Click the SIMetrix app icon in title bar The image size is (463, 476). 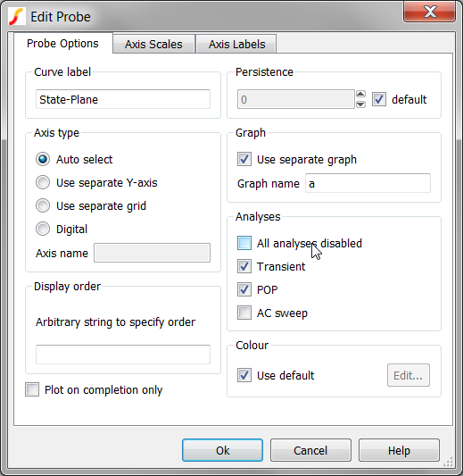[x=16, y=17]
